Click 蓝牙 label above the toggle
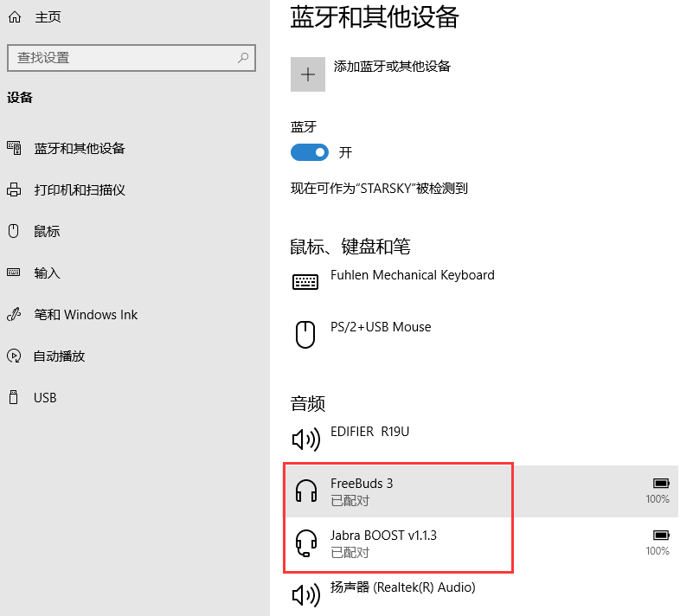680x616 pixels. pos(304,127)
